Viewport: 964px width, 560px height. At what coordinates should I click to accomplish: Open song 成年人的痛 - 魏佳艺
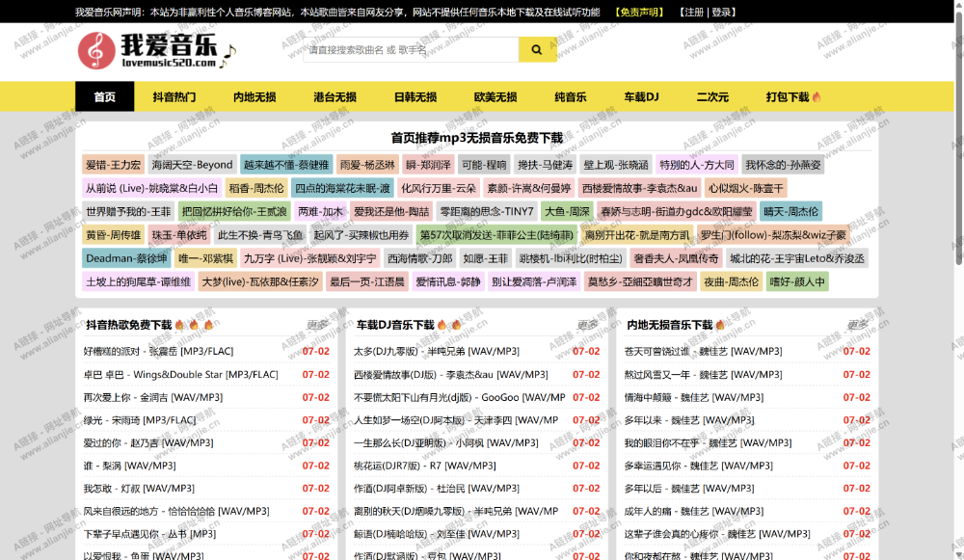694,511
